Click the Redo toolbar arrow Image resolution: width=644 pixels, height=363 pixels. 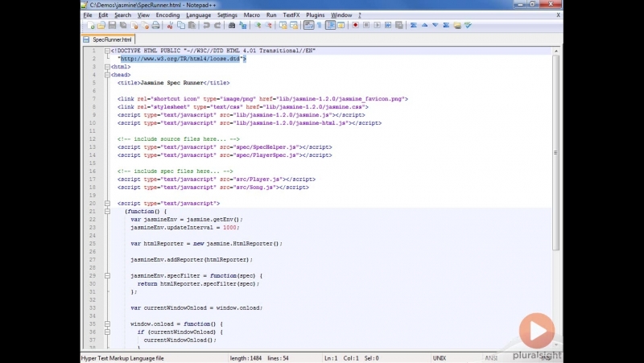tap(217, 26)
